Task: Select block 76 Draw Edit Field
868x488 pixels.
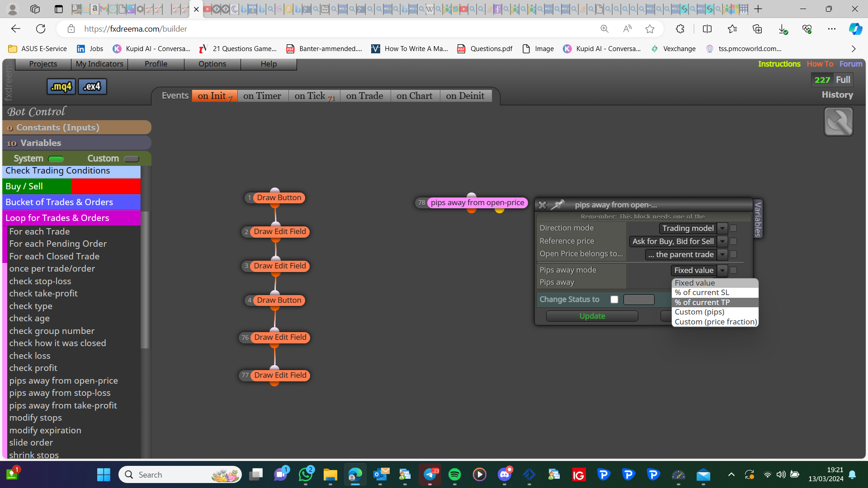Action: [280, 338]
